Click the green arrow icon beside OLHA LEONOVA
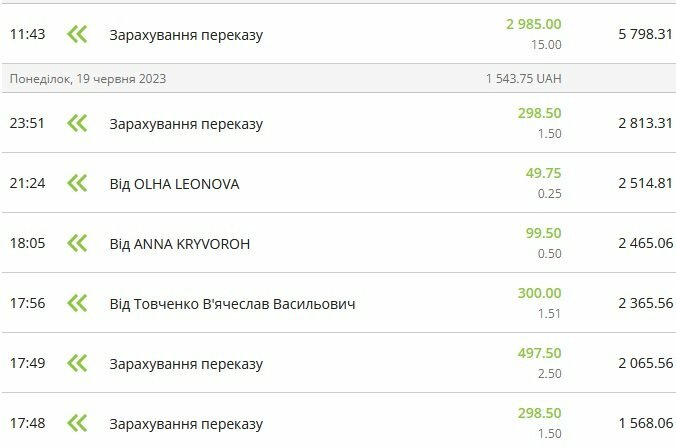This screenshot has height=448, width=676. (77, 183)
